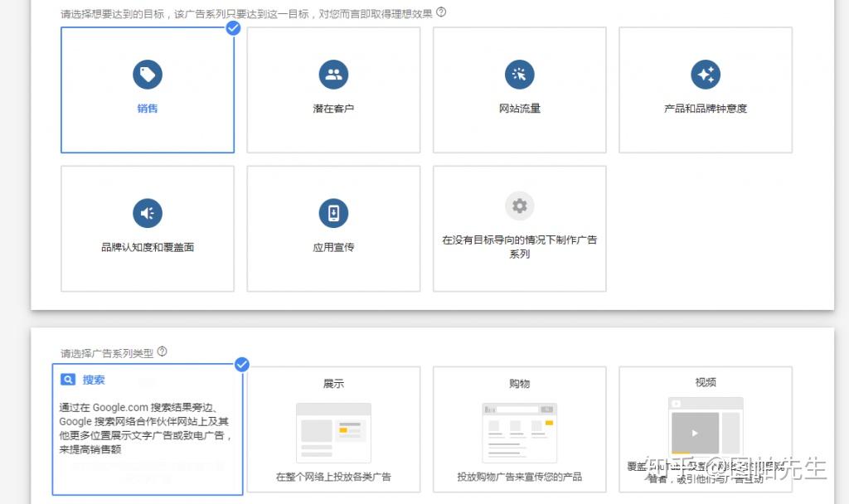Choose the 视频 campaign type title
Viewport: 849px width, 504px height.
point(706,383)
